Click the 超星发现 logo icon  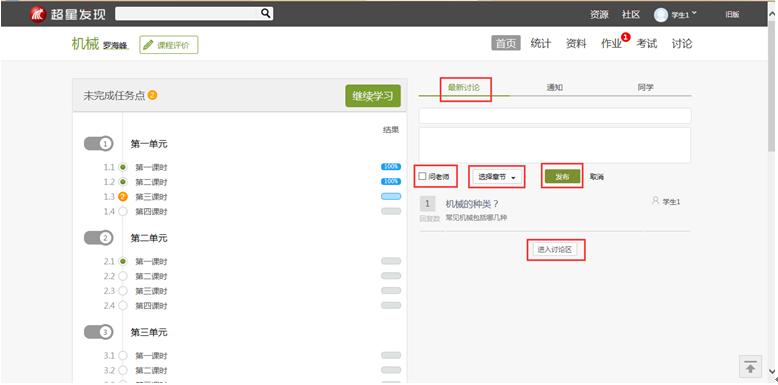point(38,14)
